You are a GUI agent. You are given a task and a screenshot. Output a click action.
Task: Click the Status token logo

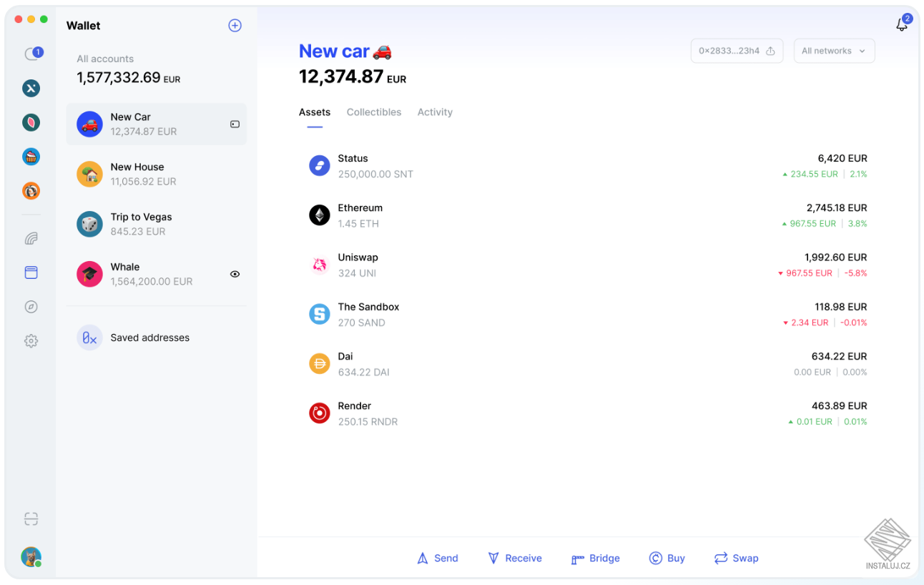click(319, 166)
